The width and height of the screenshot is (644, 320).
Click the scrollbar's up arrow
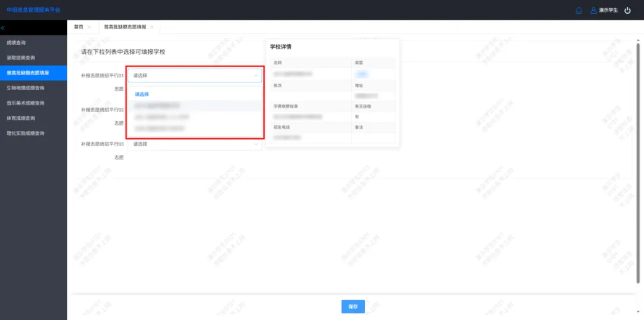click(638, 41)
